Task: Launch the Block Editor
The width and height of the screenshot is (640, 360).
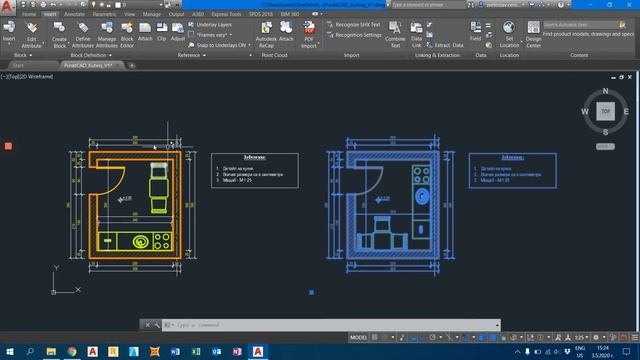Action: (x=127, y=35)
